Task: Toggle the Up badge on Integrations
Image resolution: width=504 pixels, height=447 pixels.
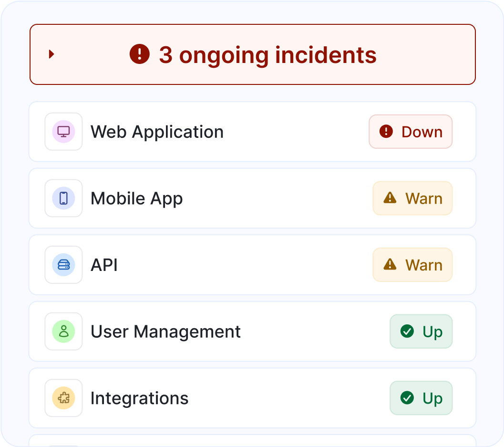Action: pyautogui.click(x=421, y=398)
